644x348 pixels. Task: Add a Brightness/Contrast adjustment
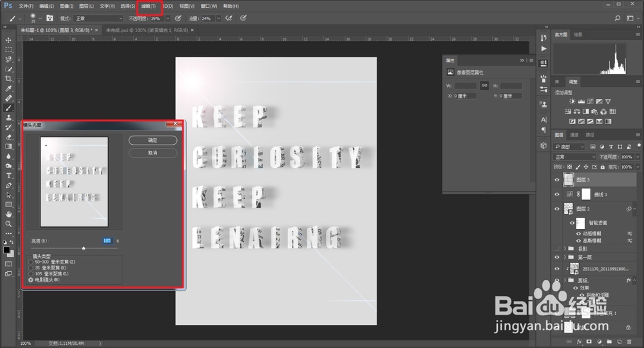pos(572,102)
